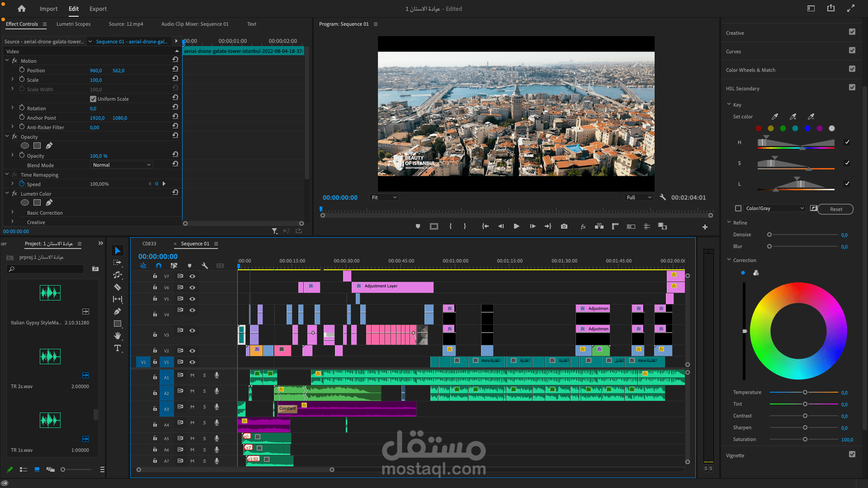Image resolution: width=868 pixels, height=488 pixels.
Task: Open the Lumetri Scopes tab
Action: pos(73,24)
